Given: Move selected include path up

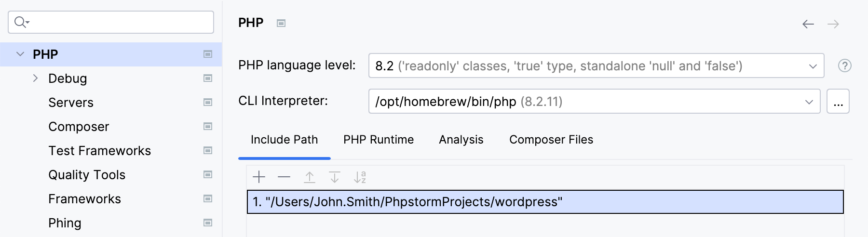Looking at the screenshot, I should 310,177.
